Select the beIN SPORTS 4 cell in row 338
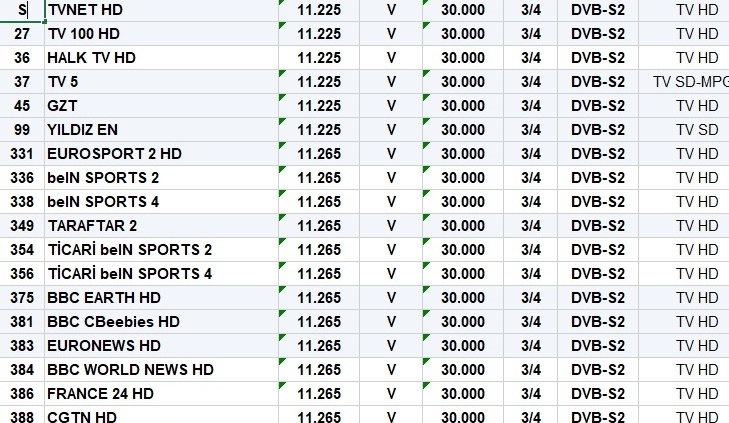 tap(162, 202)
